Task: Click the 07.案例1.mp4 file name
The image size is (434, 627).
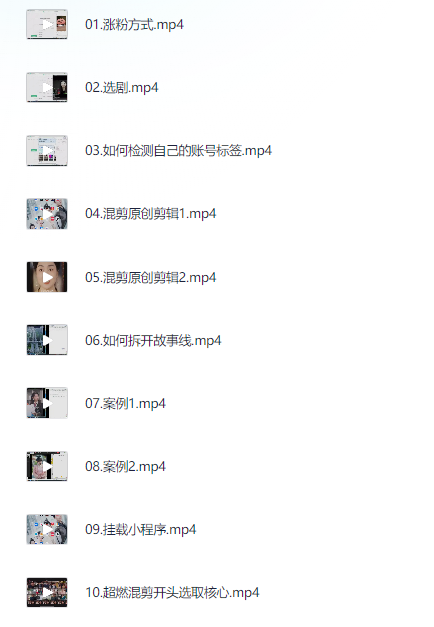Action: pyautogui.click(x=125, y=403)
